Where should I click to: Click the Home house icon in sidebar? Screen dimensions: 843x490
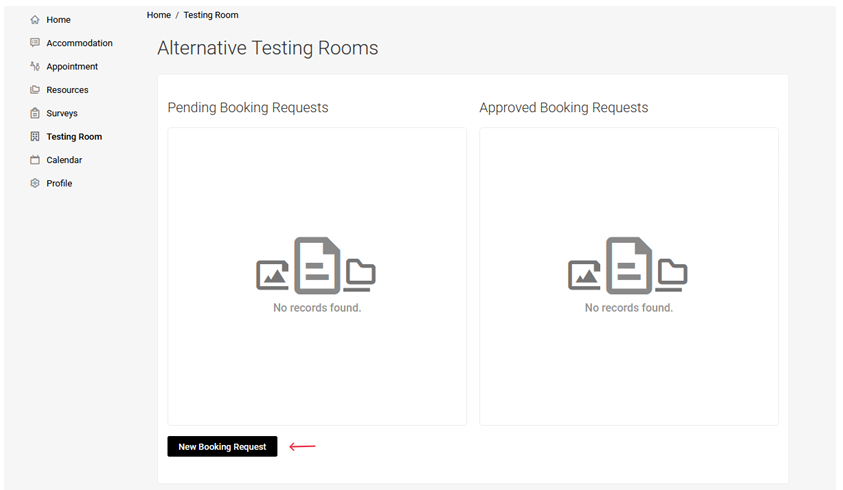click(x=35, y=20)
